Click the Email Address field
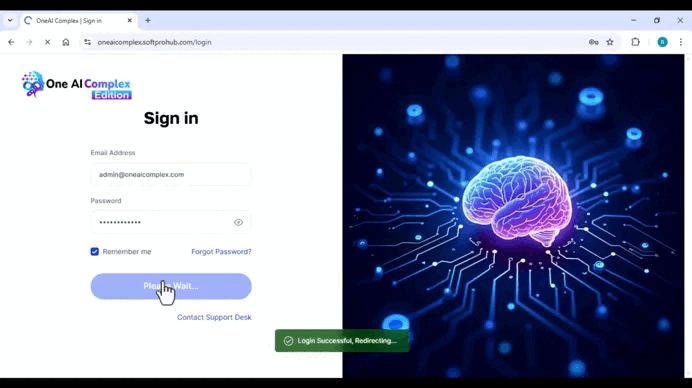This screenshot has height=388, width=692. coord(171,174)
